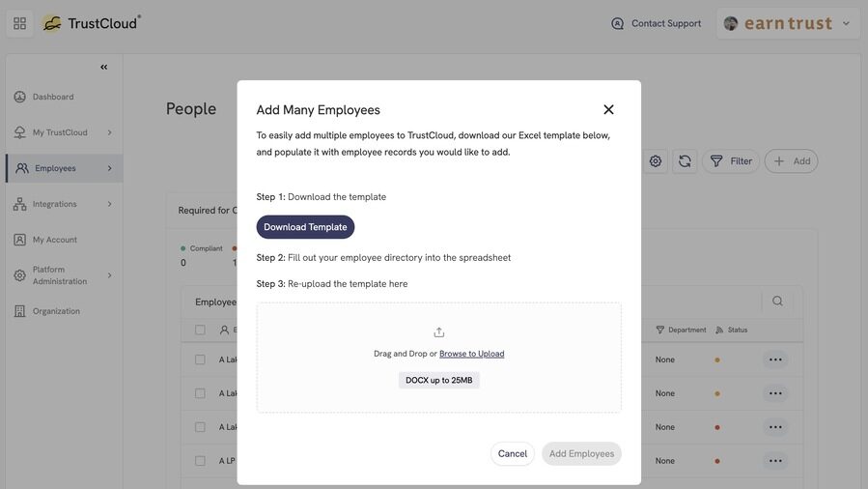Click the Contact Support link
The height and width of the screenshot is (489, 868).
pos(666,23)
